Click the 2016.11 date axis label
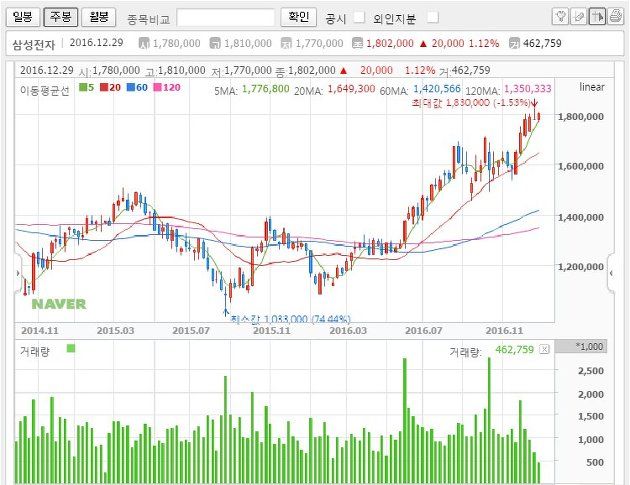 click(x=504, y=331)
